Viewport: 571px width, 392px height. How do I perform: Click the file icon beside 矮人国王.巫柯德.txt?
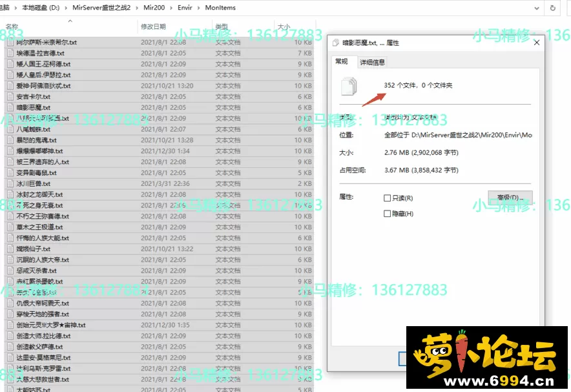point(10,64)
